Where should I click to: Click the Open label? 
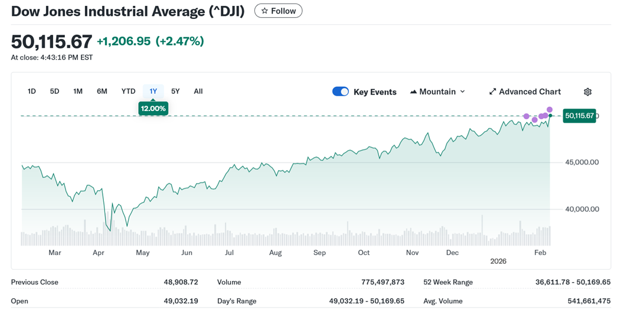coord(19,301)
